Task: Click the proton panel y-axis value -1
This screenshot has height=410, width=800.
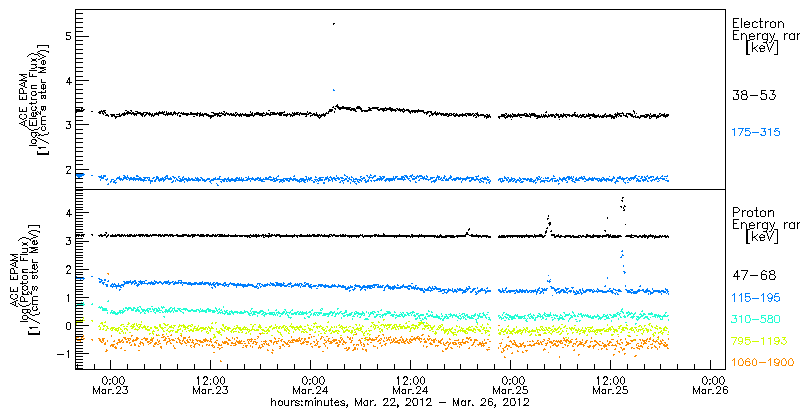Action: 63,353
